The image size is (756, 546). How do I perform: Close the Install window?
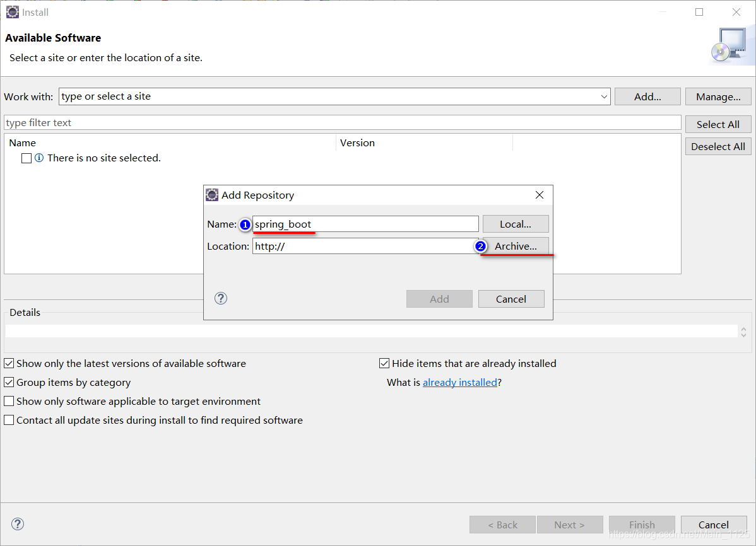736,12
